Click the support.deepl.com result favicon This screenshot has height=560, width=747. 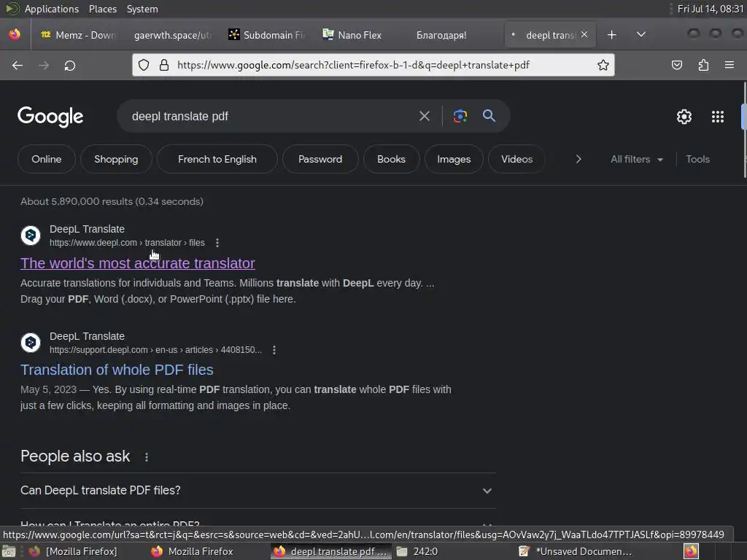pos(31,343)
